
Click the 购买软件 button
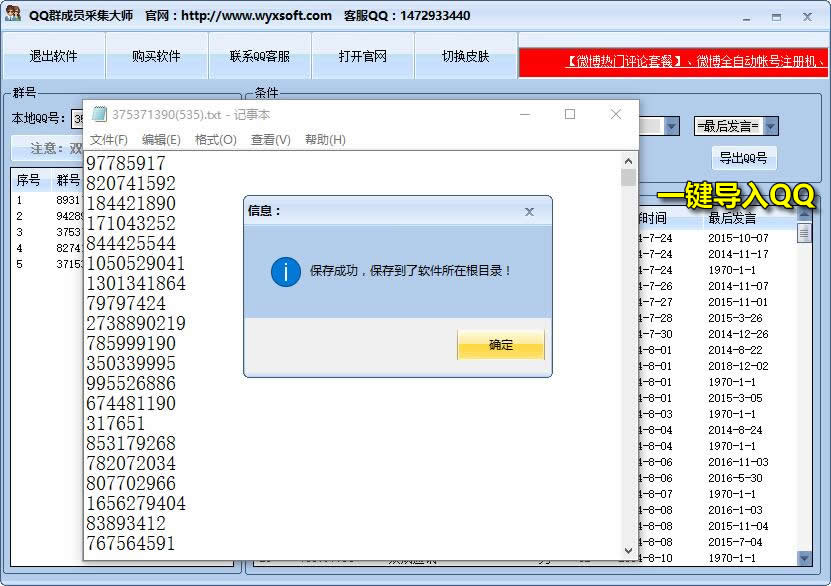click(x=156, y=56)
